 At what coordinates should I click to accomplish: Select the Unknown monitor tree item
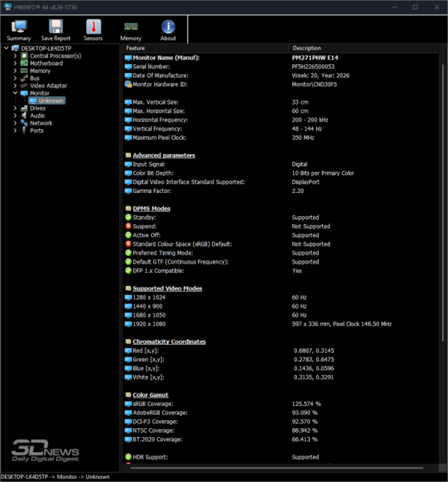coord(47,100)
